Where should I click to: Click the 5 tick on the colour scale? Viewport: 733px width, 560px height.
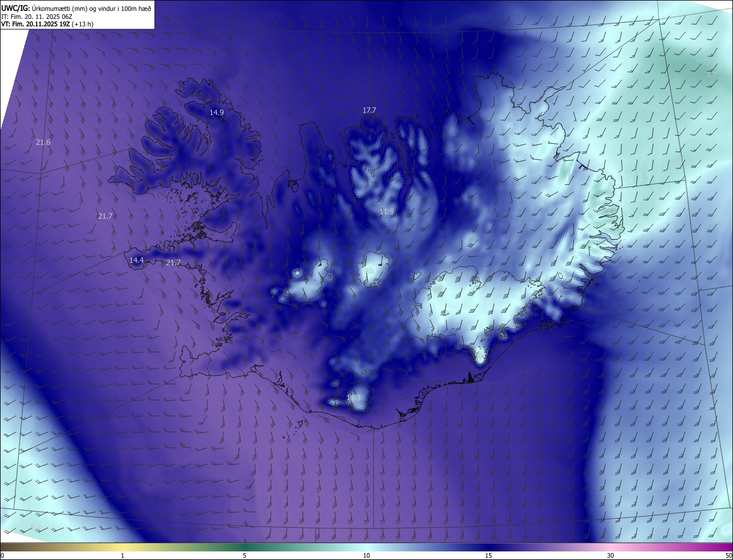(245, 555)
